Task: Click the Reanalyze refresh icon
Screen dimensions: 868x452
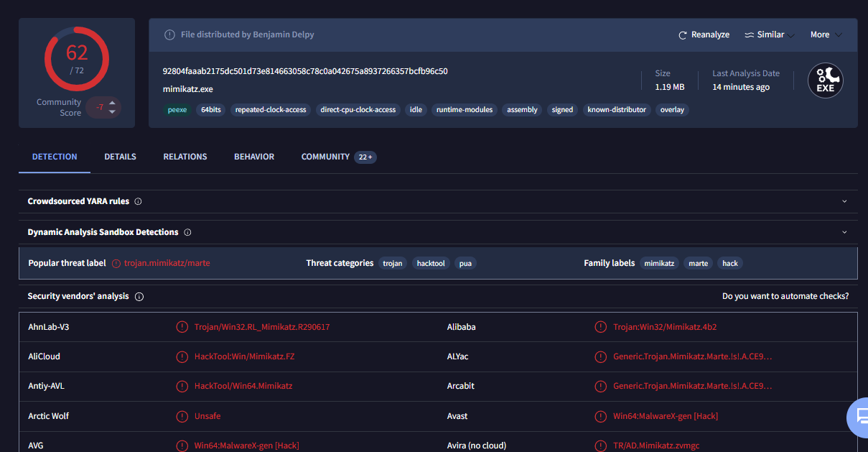Action: (683, 34)
